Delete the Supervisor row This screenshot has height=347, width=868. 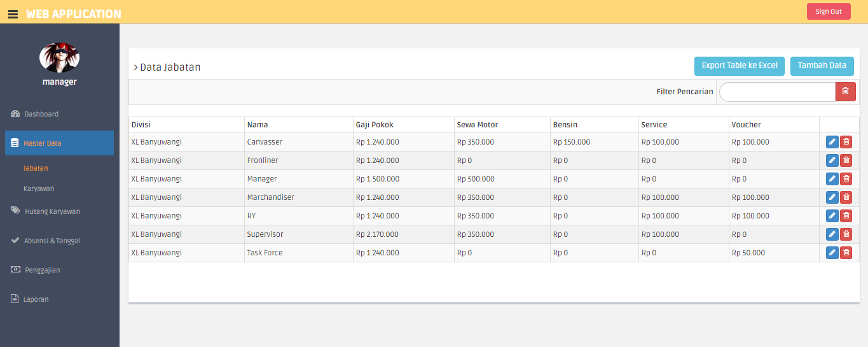point(846,234)
